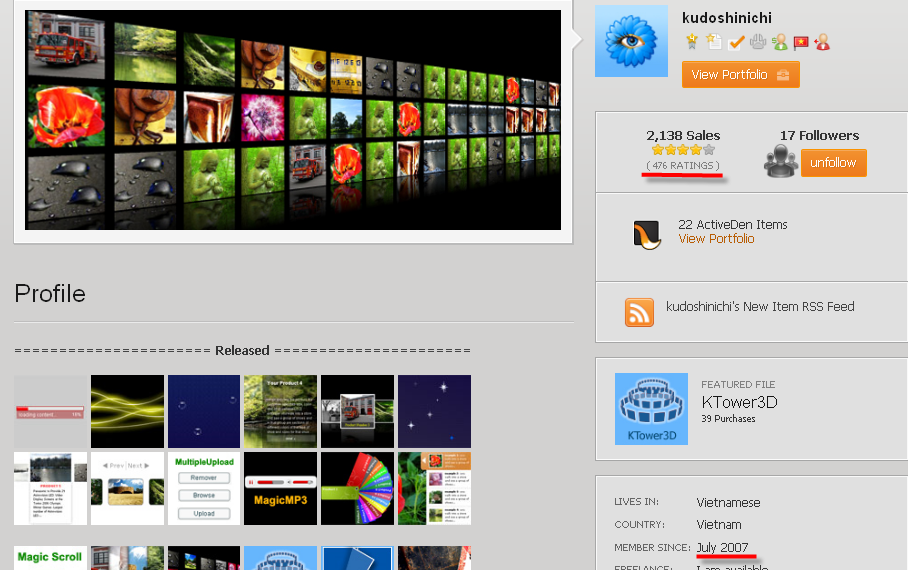Open the blue KTower3D thumbnail in Released grid
Viewport: 908px width, 570px height.
point(280,557)
